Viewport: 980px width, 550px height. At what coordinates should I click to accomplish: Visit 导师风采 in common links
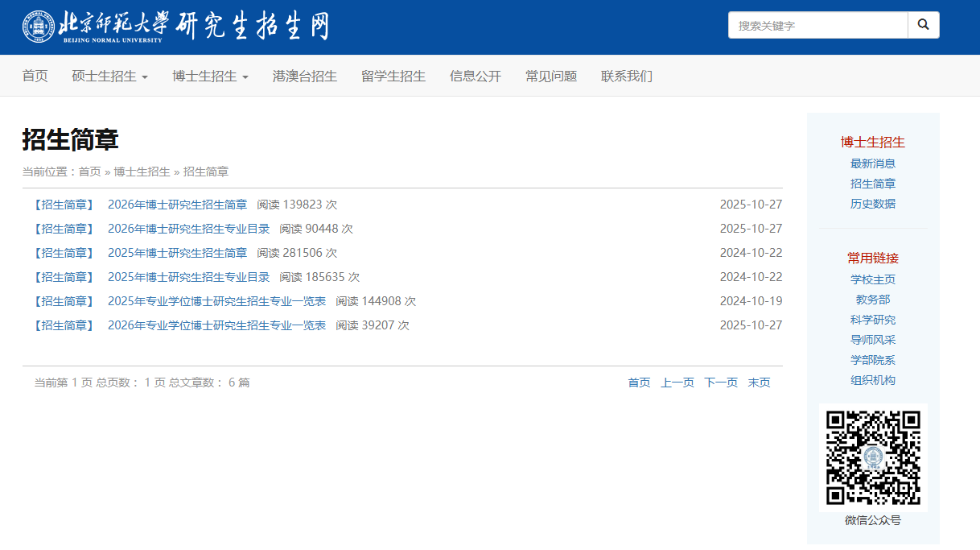coord(873,340)
